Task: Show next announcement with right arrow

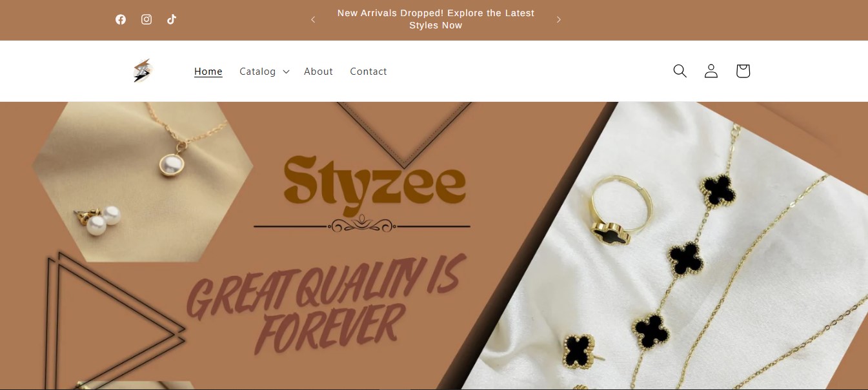Action: 559,19
